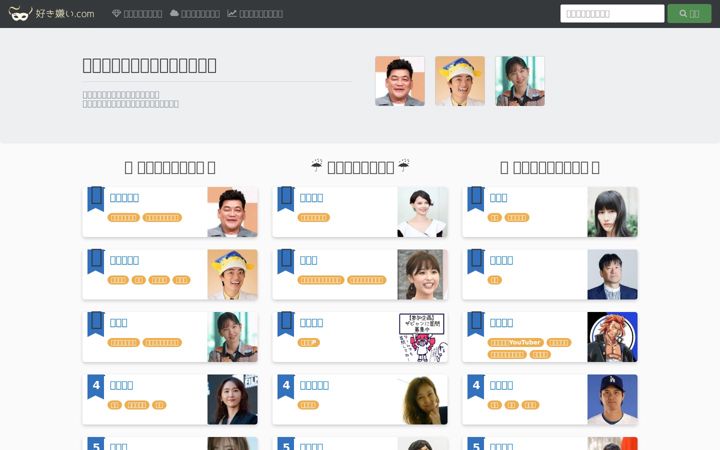Open the Dodgers baseball player photo
Image resolution: width=720 pixels, height=450 pixels.
pos(612,399)
